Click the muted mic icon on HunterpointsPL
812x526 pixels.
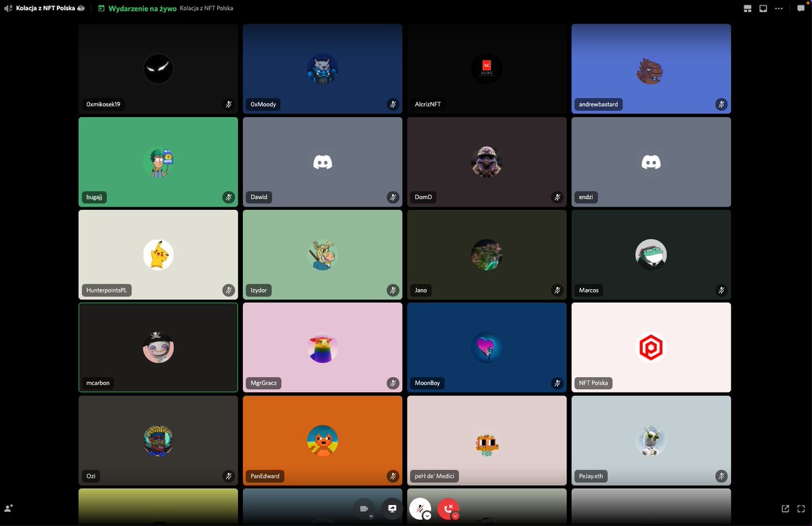pos(229,290)
